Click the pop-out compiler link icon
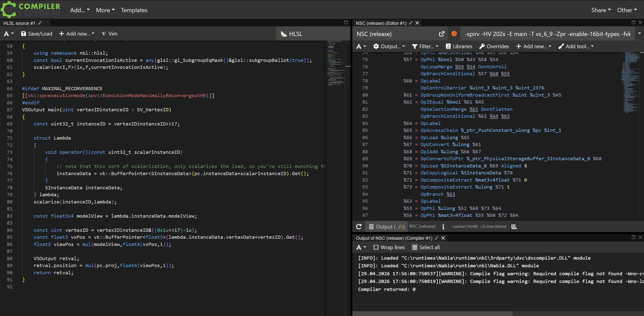The width and height of the screenshot is (644, 316). click(x=442, y=34)
